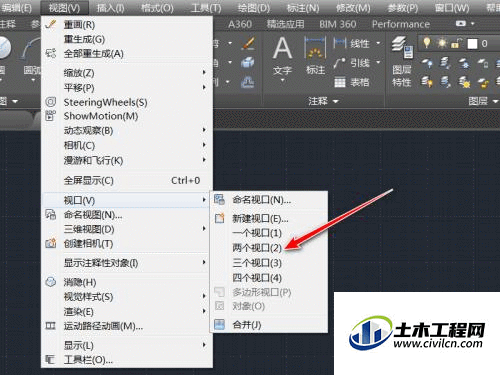Toggle layer lock padlock icon
The image size is (500, 375).
click(456, 44)
